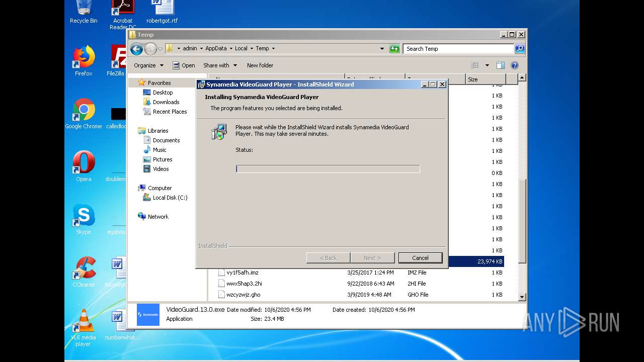Click the 23,974 KB size cell
Viewport: 644px width, 362px height.
click(490, 261)
